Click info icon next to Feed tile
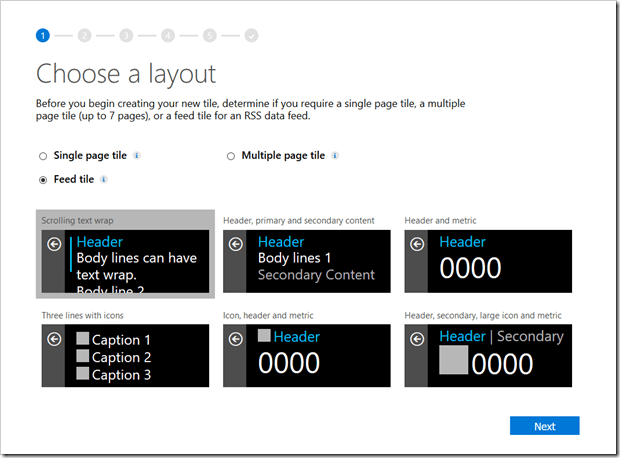Viewport: 620px width, 458px height. (x=104, y=180)
